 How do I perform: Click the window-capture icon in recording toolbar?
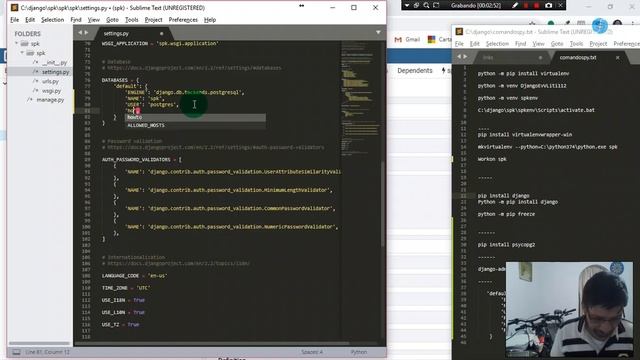point(416,5)
